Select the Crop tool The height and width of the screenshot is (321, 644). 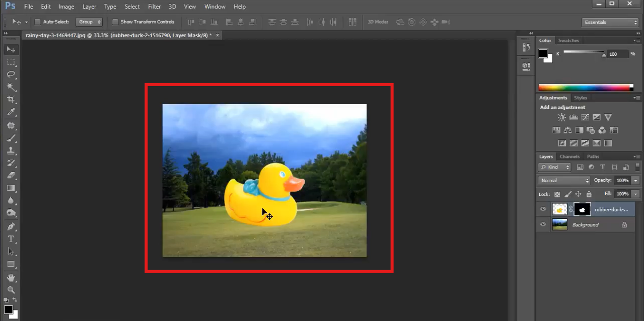point(11,100)
